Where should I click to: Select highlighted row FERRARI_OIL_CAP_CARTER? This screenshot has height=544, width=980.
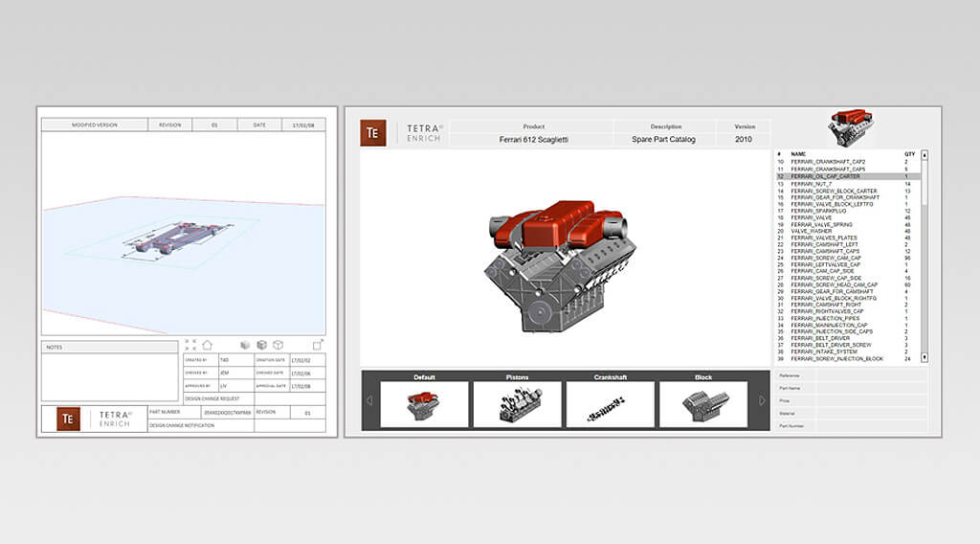[848, 177]
